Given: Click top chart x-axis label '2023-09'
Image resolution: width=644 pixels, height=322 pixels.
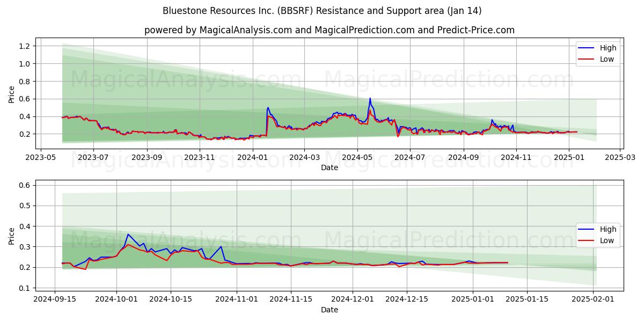Looking at the screenshot, I should click(x=147, y=158).
